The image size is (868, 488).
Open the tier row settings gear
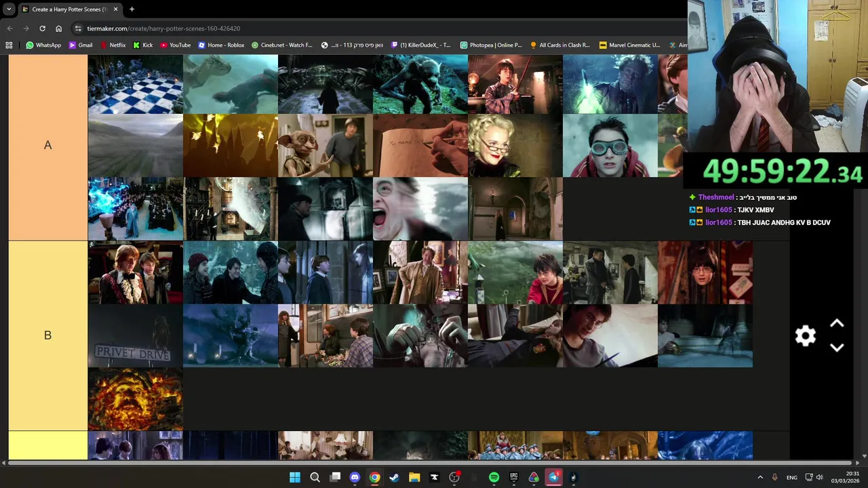click(x=806, y=335)
